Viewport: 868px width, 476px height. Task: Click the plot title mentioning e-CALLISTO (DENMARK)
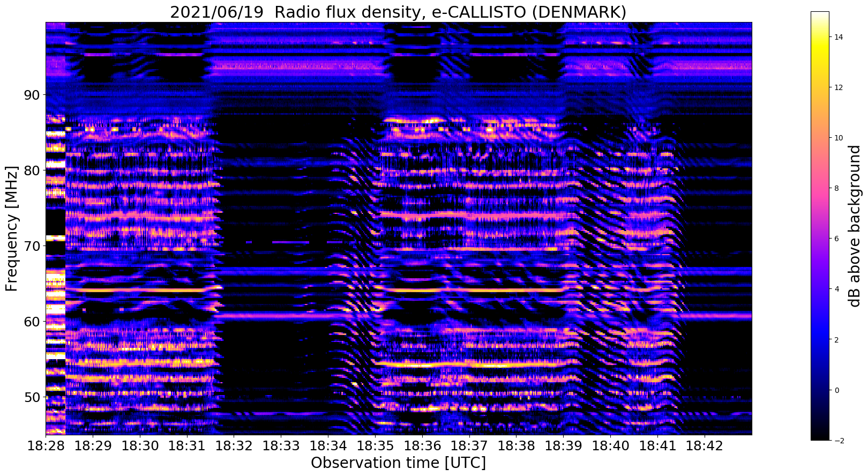[x=398, y=11]
